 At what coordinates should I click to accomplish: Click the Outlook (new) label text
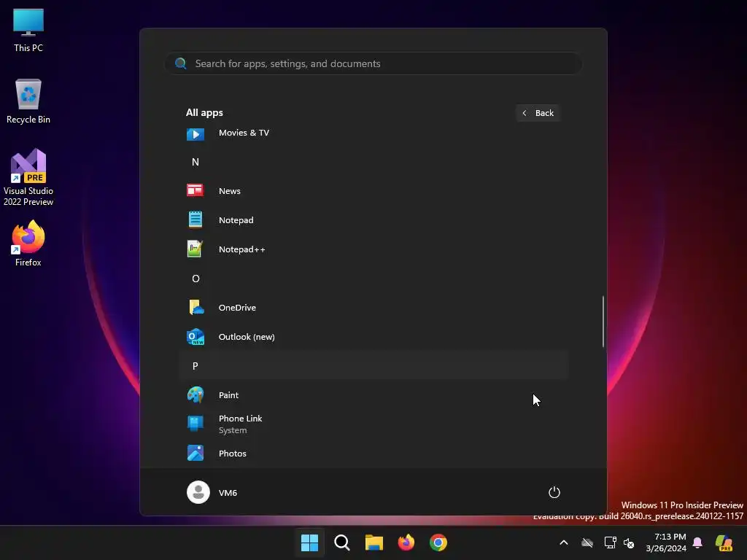click(247, 337)
